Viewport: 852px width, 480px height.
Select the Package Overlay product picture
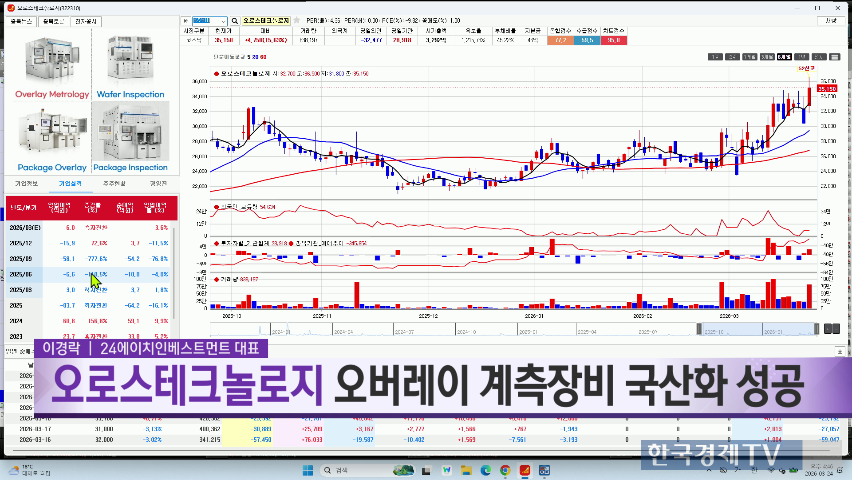click(x=50, y=137)
